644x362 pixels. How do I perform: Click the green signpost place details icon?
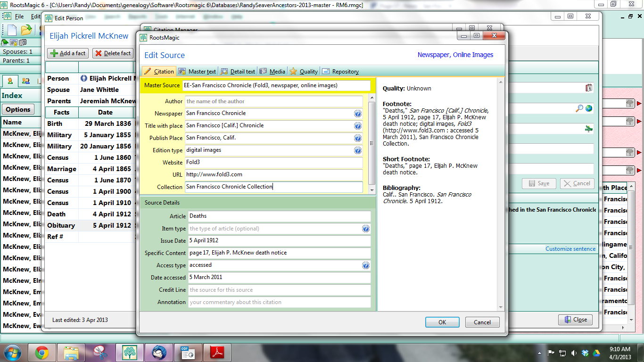point(588,129)
